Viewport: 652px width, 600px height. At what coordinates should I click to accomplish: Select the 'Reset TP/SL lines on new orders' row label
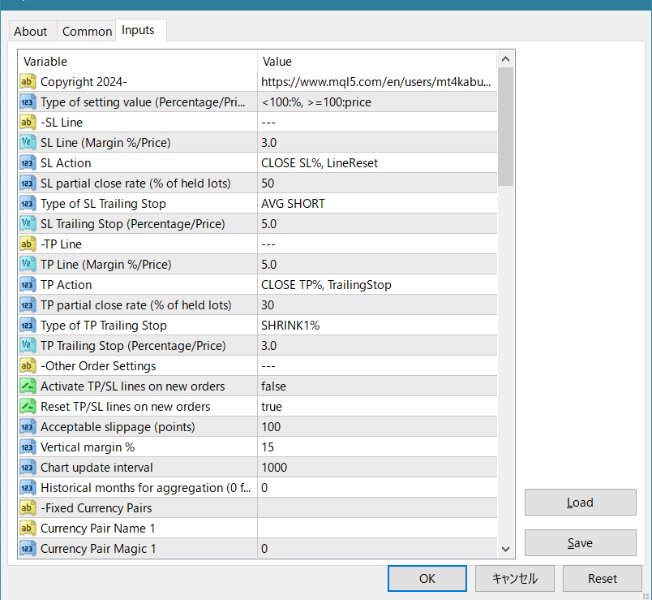click(125, 407)
